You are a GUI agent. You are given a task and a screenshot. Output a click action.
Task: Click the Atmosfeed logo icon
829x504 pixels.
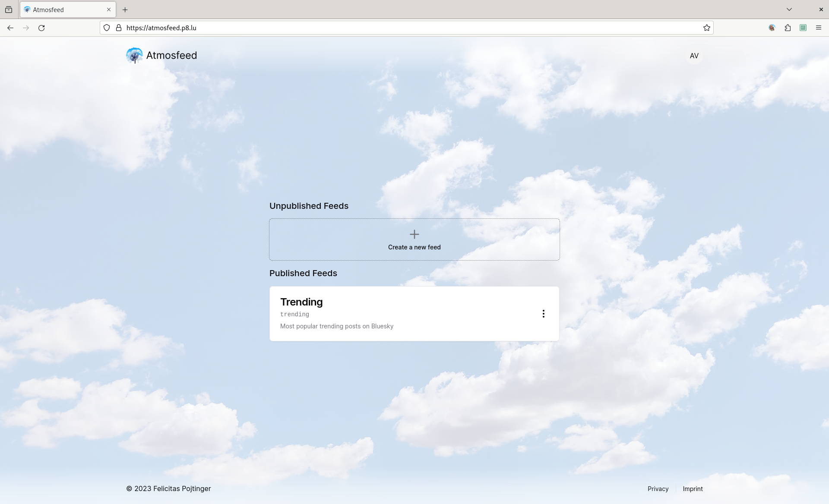pos(133,55)
